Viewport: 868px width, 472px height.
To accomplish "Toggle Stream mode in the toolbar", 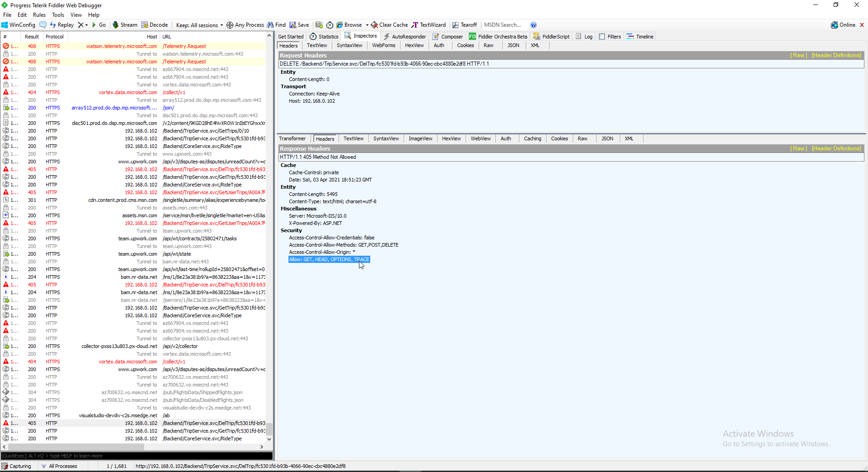I will coord(125,25).
